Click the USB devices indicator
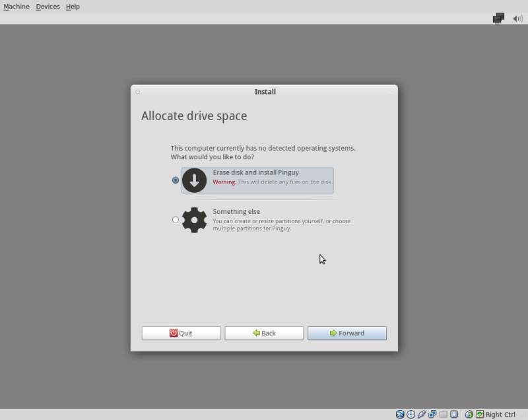This screenshot has width=528, height=420. click(422, 414)
